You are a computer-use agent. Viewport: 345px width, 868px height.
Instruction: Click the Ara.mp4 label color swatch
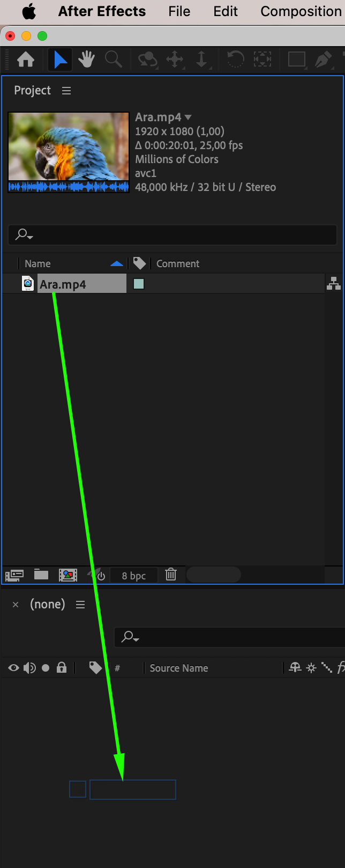(x=139, y=284)
